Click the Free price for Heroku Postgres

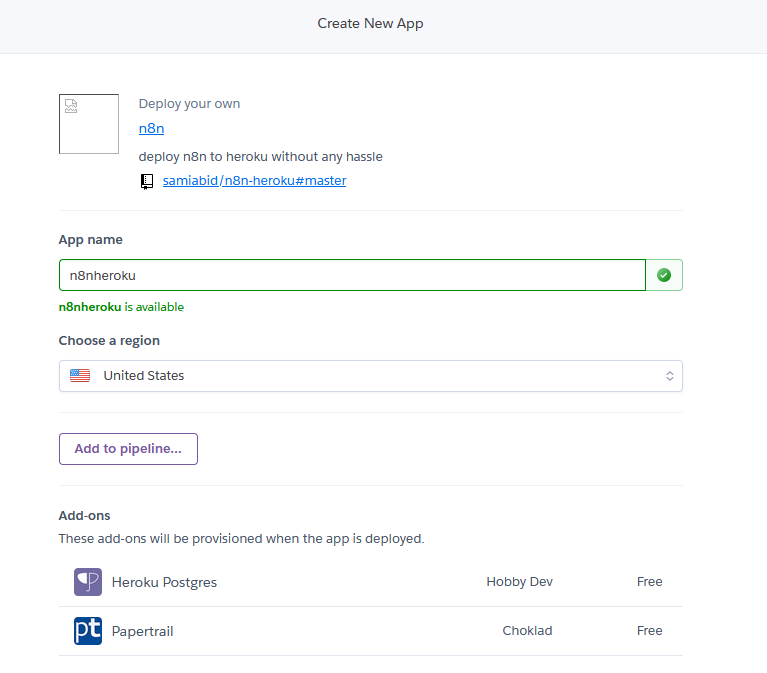coord(650,582)
